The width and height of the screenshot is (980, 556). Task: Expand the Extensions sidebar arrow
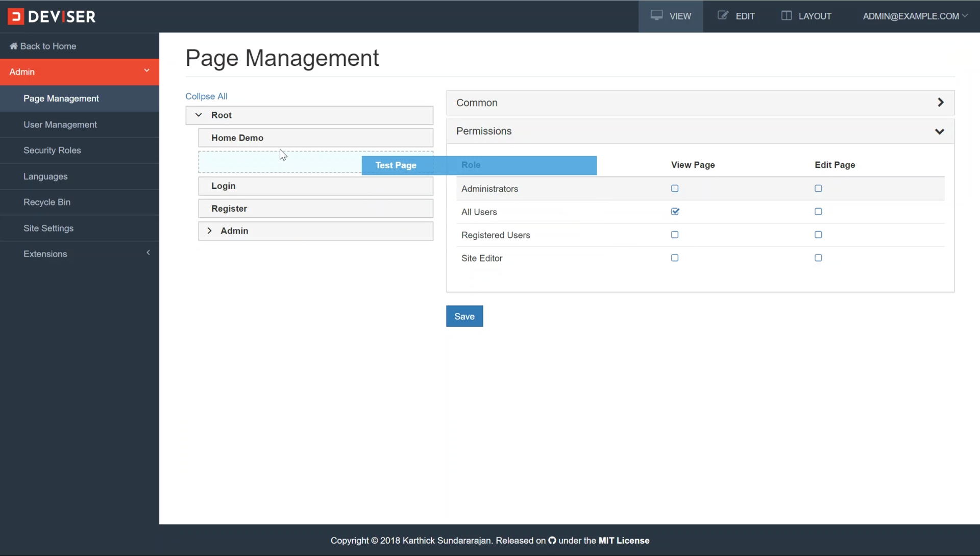[x=148, y=252]
